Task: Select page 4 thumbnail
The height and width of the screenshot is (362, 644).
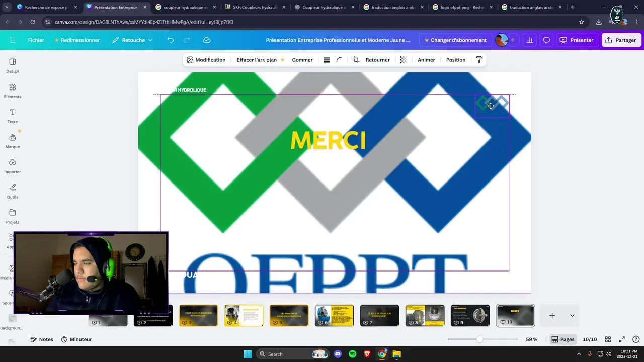Action: (244, 315)
